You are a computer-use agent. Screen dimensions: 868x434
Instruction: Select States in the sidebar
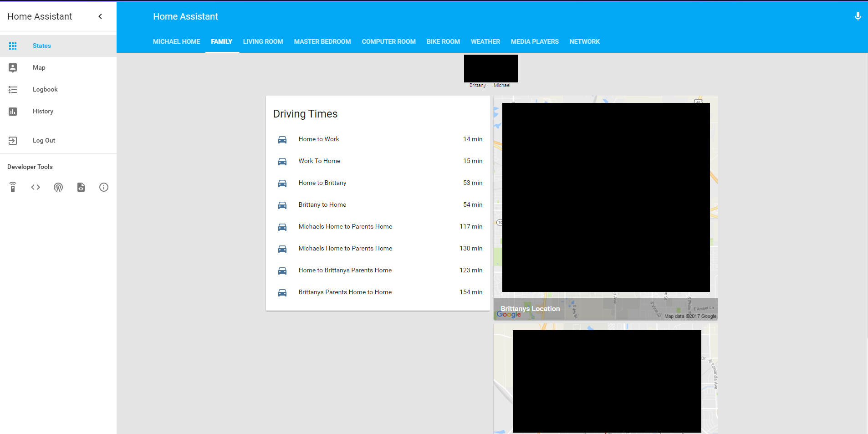[x=58, y=46]
